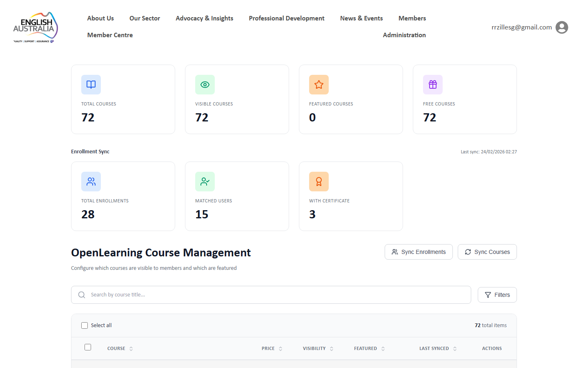The height and width of the screenshot is (368, 588).
Task: Click the 72 total items count
Action: [490, 325]
